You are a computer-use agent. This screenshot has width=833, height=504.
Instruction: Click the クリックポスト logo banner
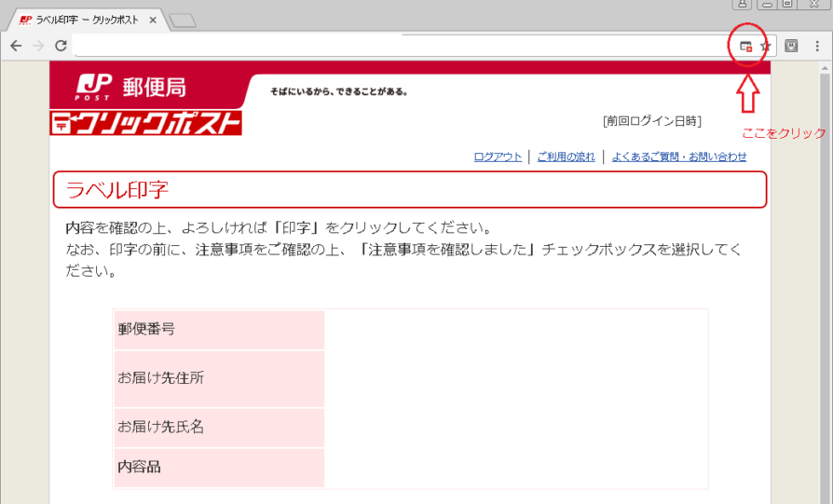click(x=145, y=123)
